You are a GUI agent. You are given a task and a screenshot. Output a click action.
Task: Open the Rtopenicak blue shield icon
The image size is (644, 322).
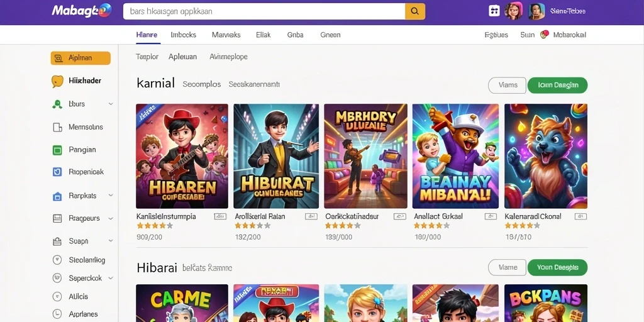(x=57, y=172)
